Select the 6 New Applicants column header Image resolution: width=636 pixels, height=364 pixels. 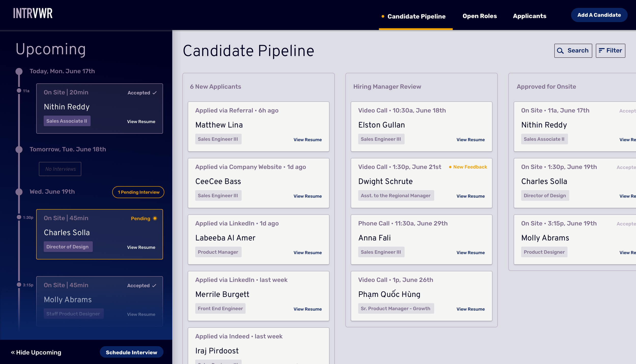click(215, 87)
